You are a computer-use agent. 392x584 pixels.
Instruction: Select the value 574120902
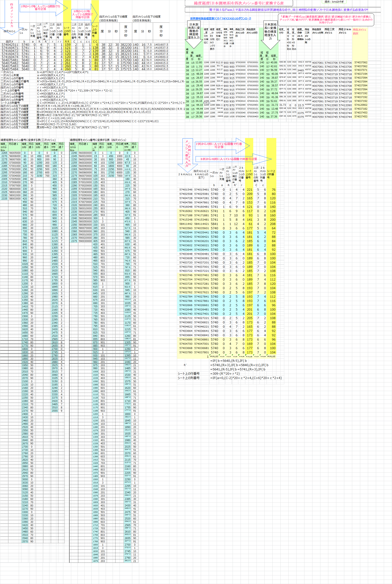[x=361, y=105]
